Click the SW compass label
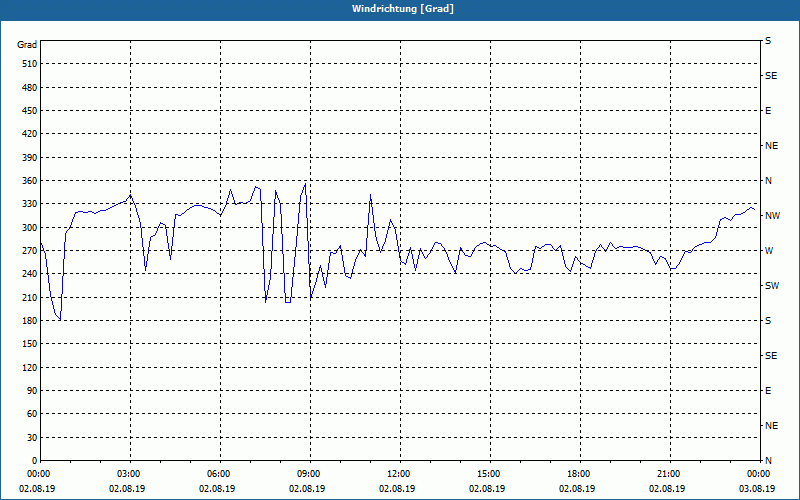Image resolution: width=800 pixels, height=500 pixels. [x=772, y=286]
